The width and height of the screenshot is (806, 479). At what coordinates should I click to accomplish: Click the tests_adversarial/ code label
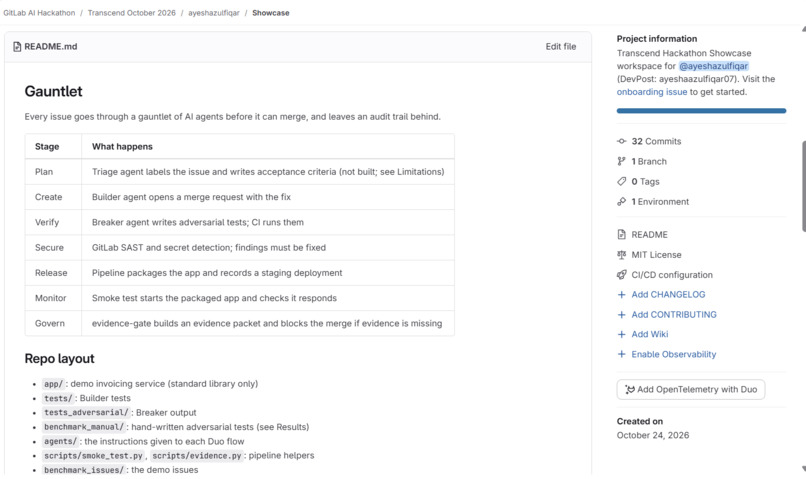pos(86,413)
